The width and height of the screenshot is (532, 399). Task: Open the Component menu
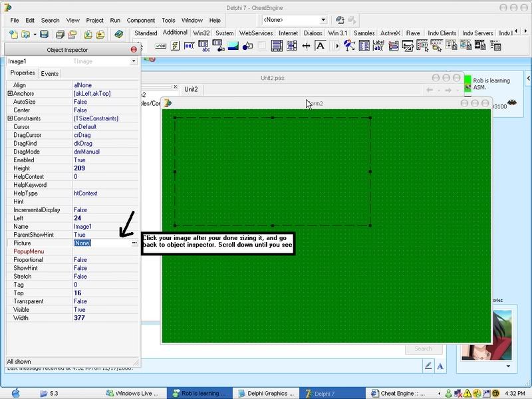[140, 21]
